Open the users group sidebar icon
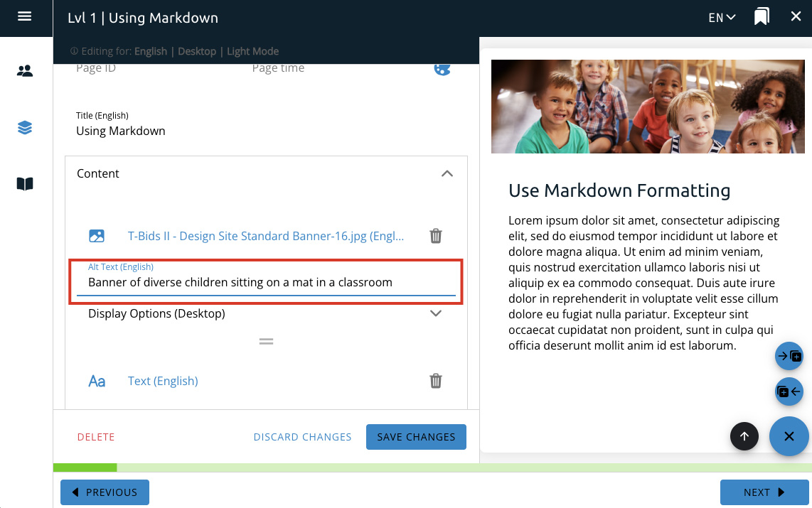 click(25, 71)
